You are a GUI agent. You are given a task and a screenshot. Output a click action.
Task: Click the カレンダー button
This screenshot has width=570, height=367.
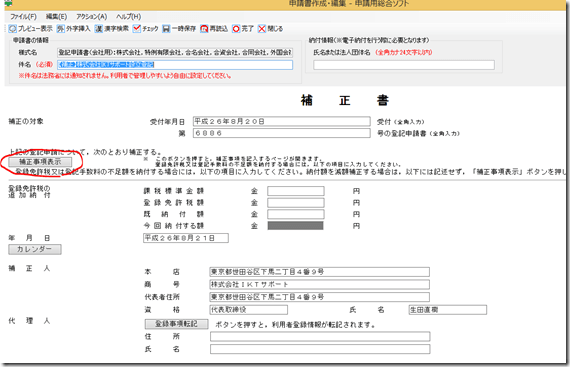(x=35, y=249)
